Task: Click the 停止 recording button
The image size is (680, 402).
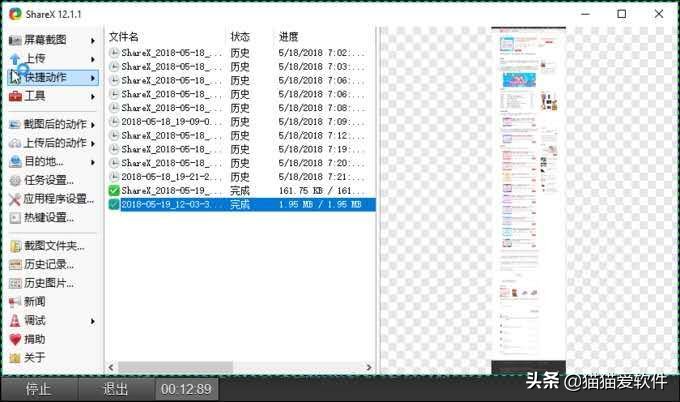Action: point(39,389)
